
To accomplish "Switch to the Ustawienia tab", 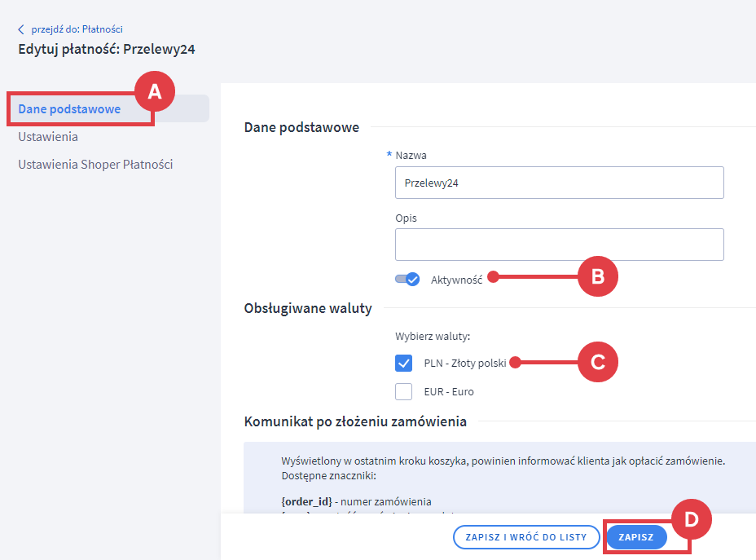I will coord(48,137).
